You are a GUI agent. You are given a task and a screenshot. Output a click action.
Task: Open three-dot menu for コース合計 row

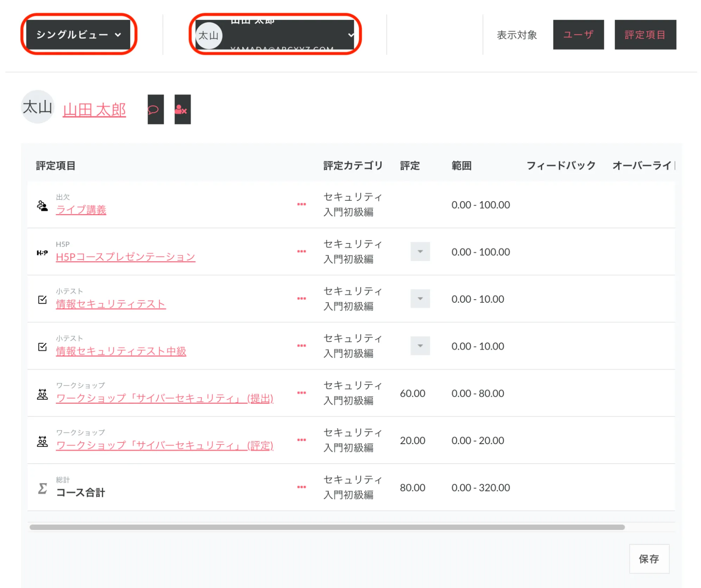point(301,487)
